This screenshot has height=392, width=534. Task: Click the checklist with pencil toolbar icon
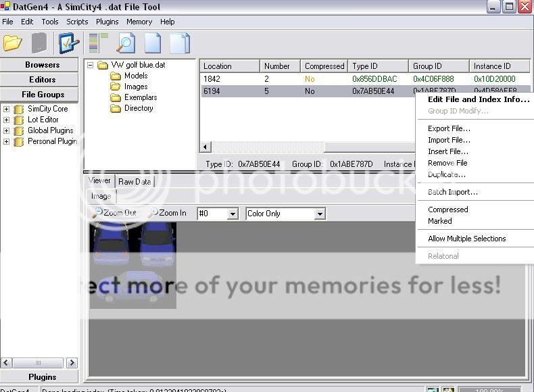click(x=69, y=43)
